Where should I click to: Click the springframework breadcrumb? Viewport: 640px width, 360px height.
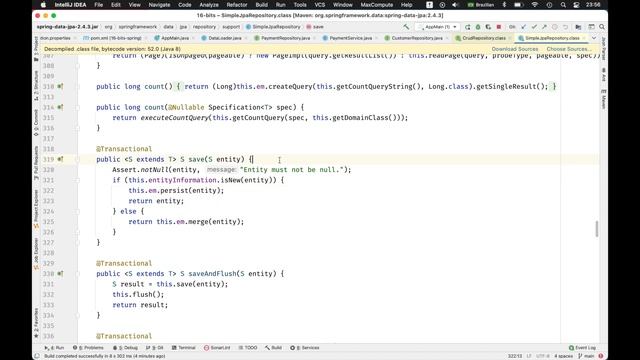[138, 27]
